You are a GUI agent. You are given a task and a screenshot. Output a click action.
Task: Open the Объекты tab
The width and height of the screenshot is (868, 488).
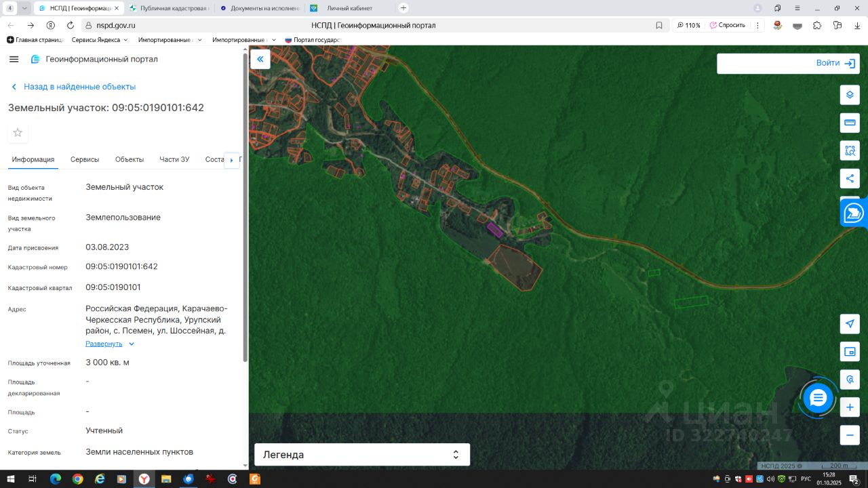130,160
